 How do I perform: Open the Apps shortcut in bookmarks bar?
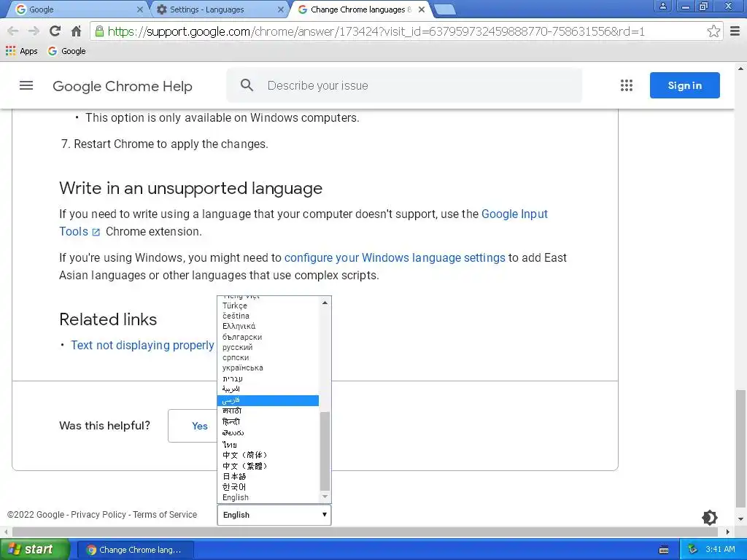click(x=21, y=51)
